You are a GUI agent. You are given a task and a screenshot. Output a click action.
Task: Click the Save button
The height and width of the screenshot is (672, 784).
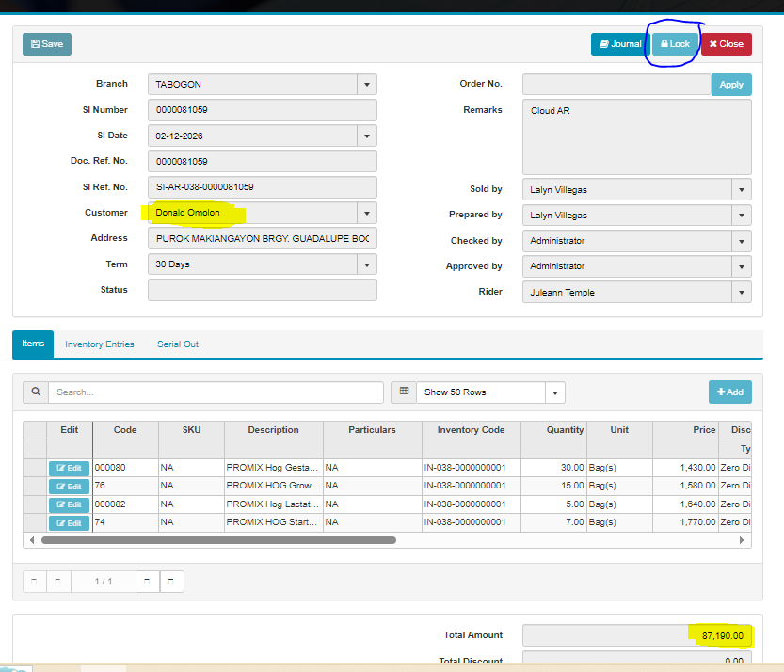[x=47, y=44]
